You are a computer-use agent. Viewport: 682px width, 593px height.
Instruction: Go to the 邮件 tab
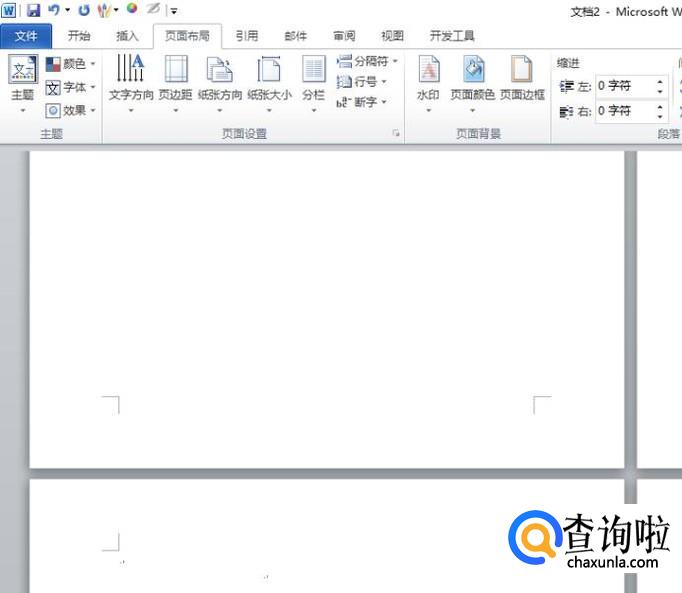[x=295, y=36]
